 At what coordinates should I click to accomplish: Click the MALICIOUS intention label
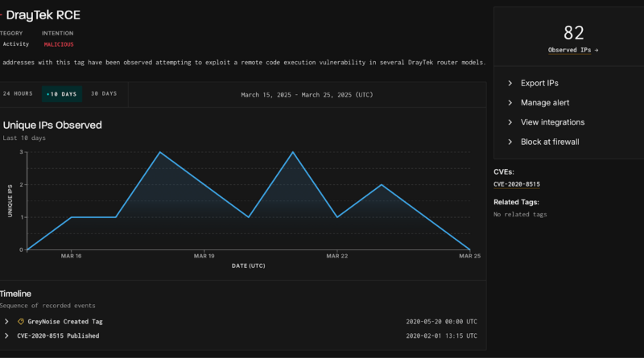[x=59, y=44]
